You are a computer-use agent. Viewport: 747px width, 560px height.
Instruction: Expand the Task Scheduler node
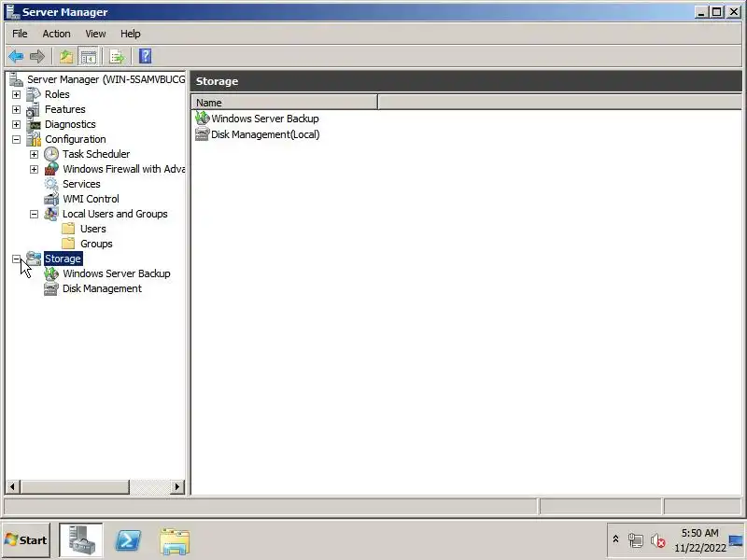point(34,154)
